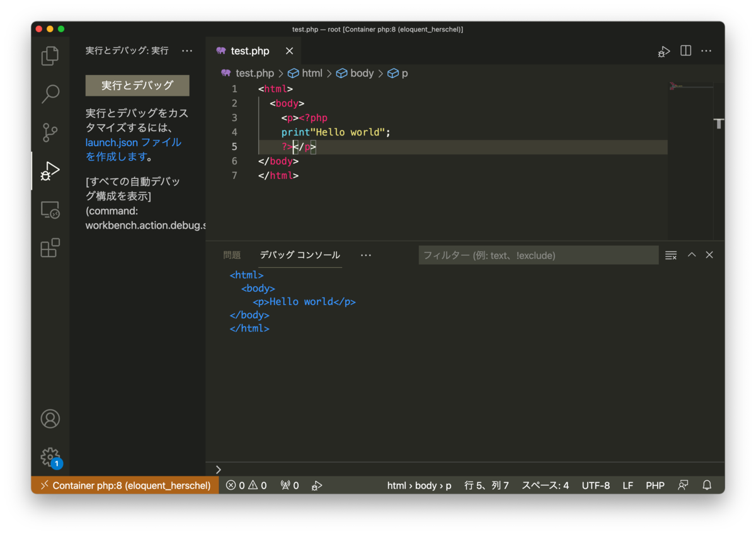756x535 pixels.
Task: Open the Manage gear icon
Action: pyautogui.click(x=50, y=457)
